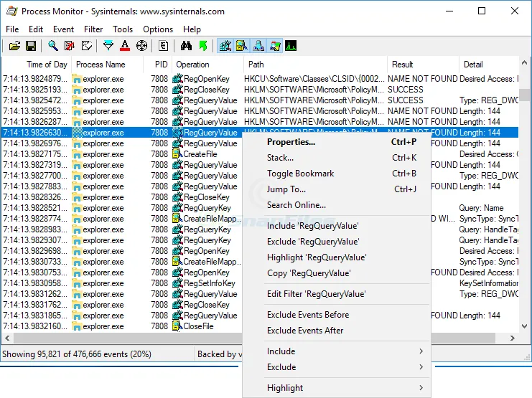Open the Filter menu
The height and width of the screenshot is (398, 532).
[x=93, y=29]
